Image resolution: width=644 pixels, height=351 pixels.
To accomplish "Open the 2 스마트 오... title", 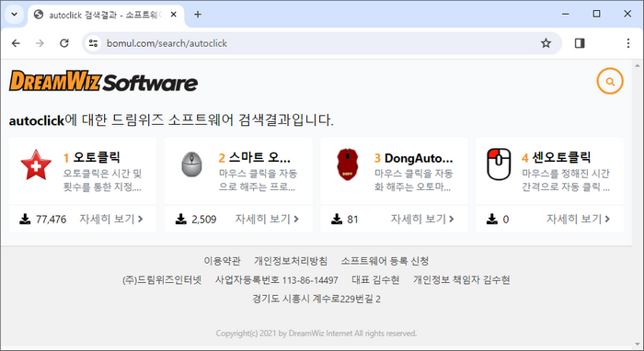I will pos(255,157).
